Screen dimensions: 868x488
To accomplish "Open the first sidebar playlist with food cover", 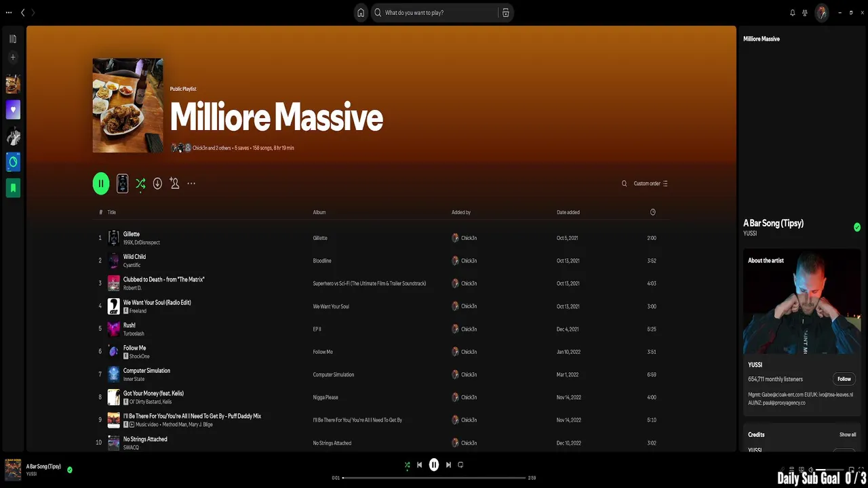I will (13, 84).
